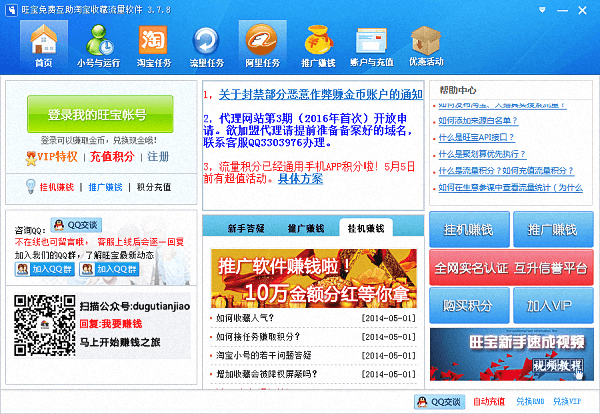Screen dimensions: 600x414
Task: Open help link 什么是流量积分？如何充值流量积分？
Action: (506, 171)
